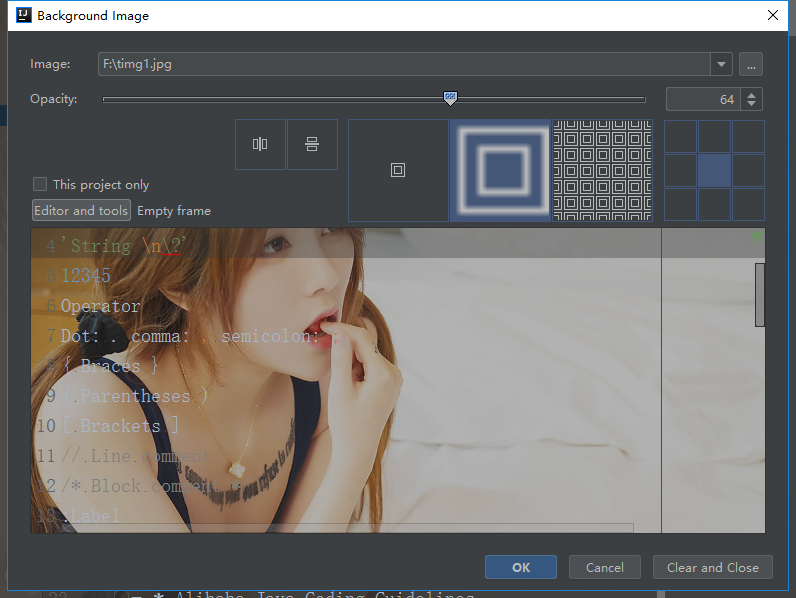Increase opacity with the spinner up arrow
This screenshot has height=598, width=796.
tap(752, 94)
